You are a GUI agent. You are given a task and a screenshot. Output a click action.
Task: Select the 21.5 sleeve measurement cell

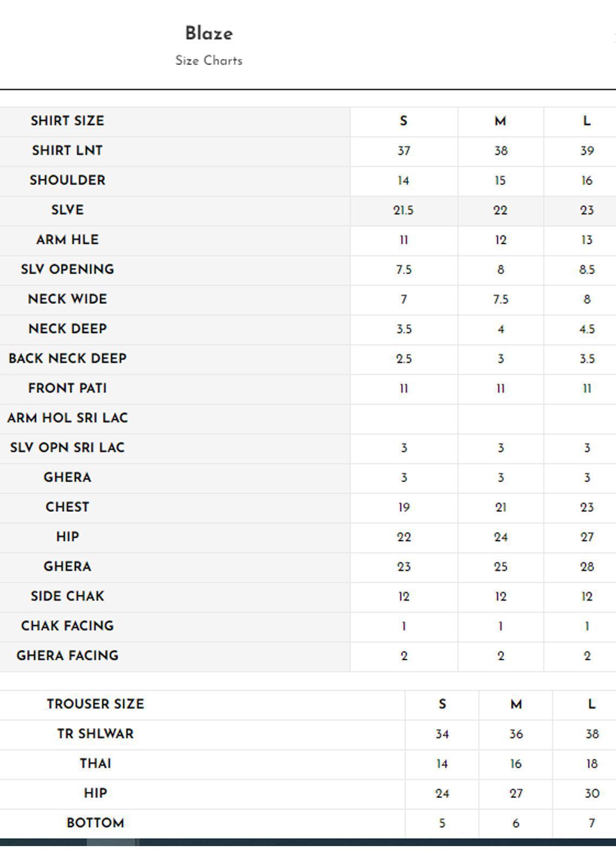(403, 211)
